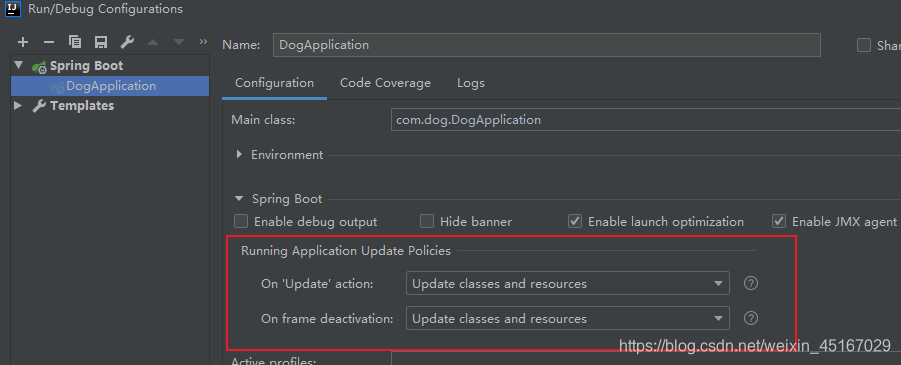The image size is (901, 365).
Task: Click the Name input field
Action: pos(547,45)
